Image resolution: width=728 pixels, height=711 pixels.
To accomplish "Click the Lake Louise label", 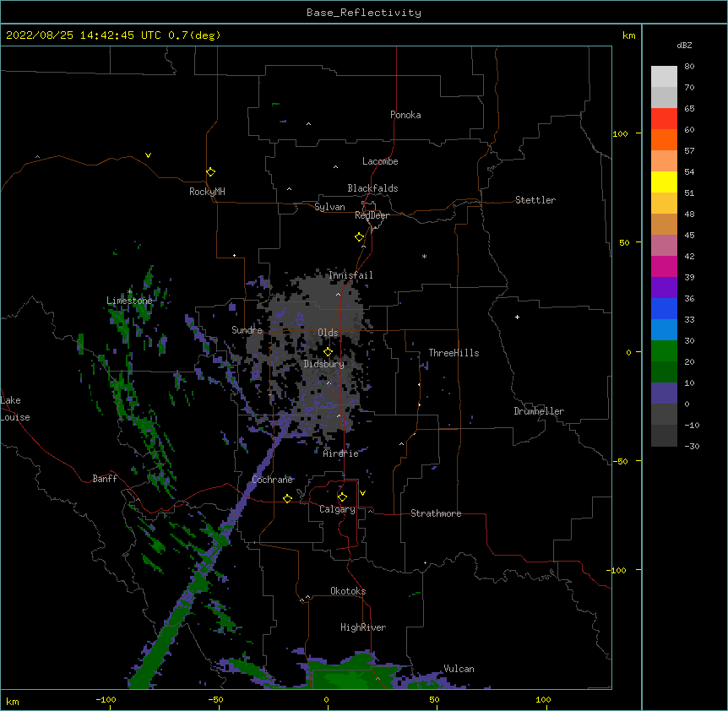I will (x=14, y=409).
